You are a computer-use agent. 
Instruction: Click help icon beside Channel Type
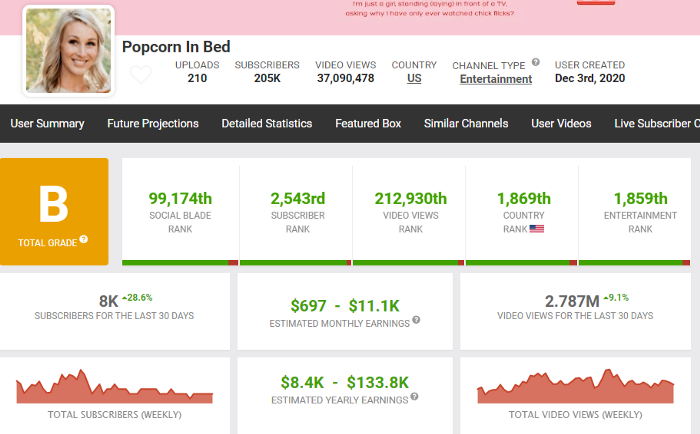click(x=535, y=62)
